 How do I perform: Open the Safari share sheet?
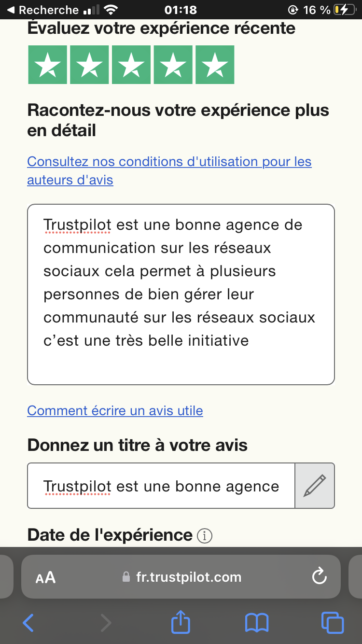click(x=181, y=623)
